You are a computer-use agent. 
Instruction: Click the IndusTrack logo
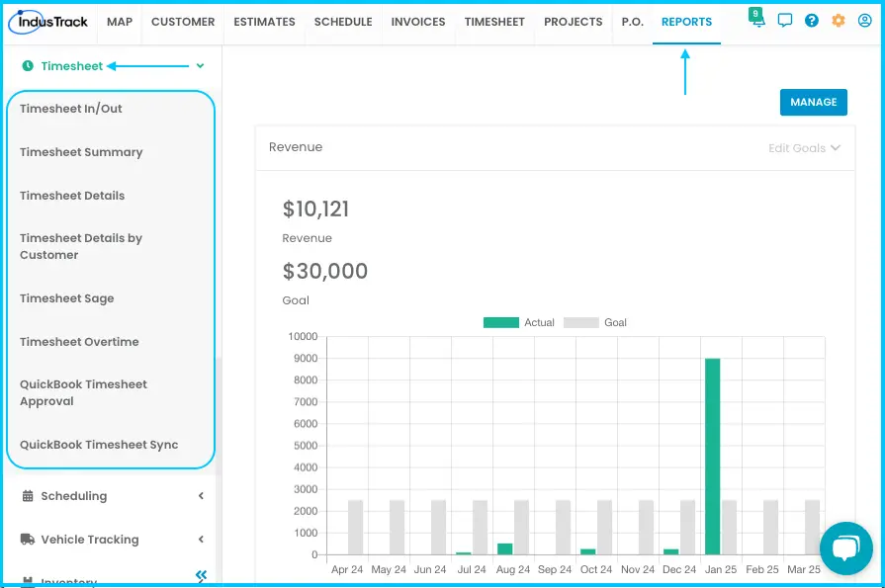(x=48, y=22)
